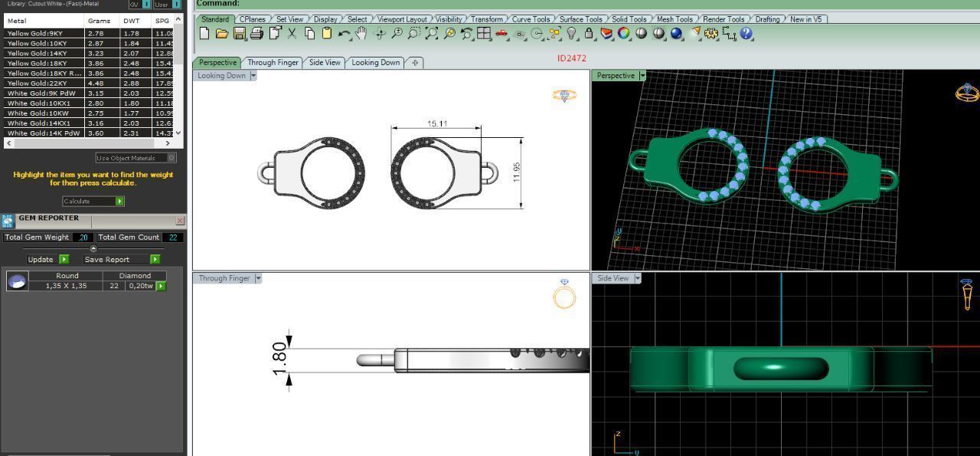The height and width of the screenshot is (456, 980).
Task: Open Options with the gear icon
Action: (711, 33)
